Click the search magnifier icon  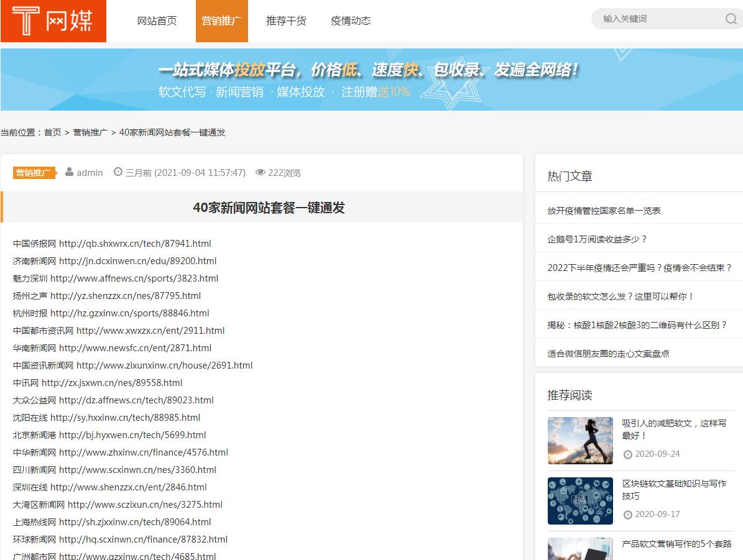[731, 19]
